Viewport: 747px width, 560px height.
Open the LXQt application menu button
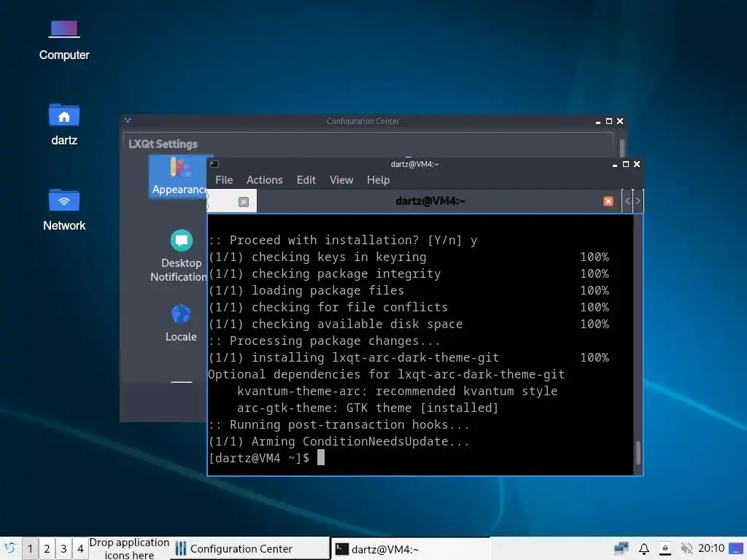(x=10, y=548)
